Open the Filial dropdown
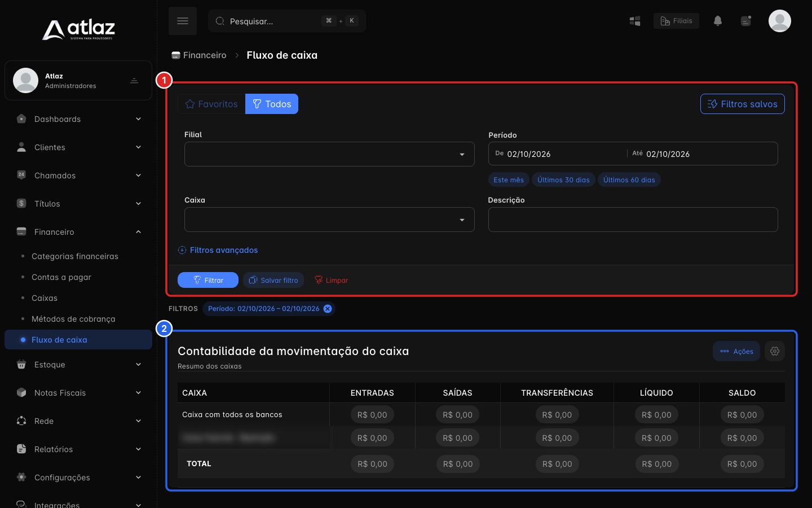This screenshot has height=508, width=812. click(x=329, y=154)
